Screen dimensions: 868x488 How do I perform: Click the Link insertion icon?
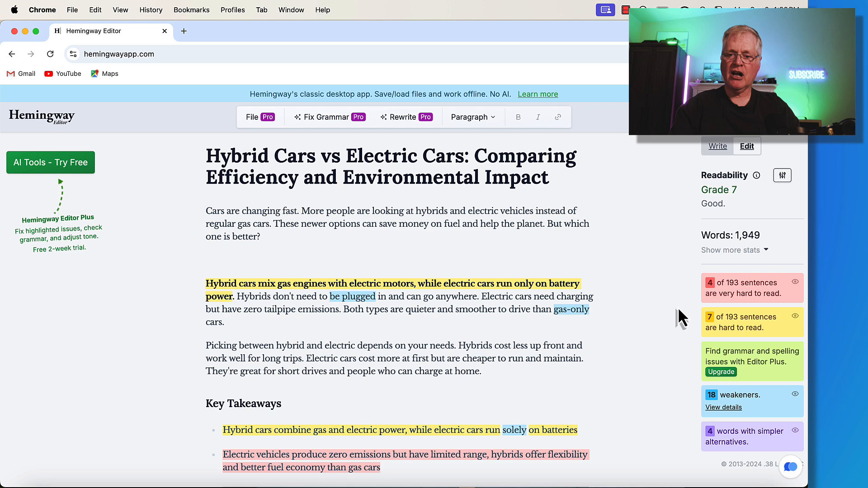pos(557,116)
